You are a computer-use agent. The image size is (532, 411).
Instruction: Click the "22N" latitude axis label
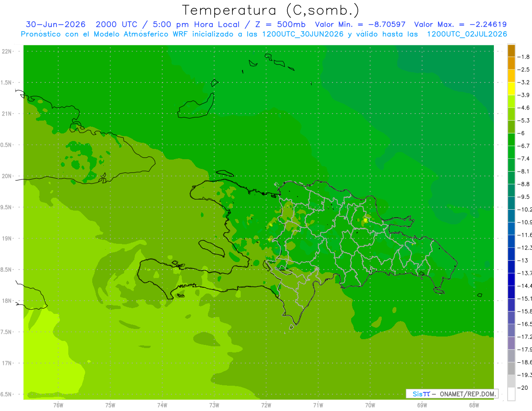click(x=8, y=51)
